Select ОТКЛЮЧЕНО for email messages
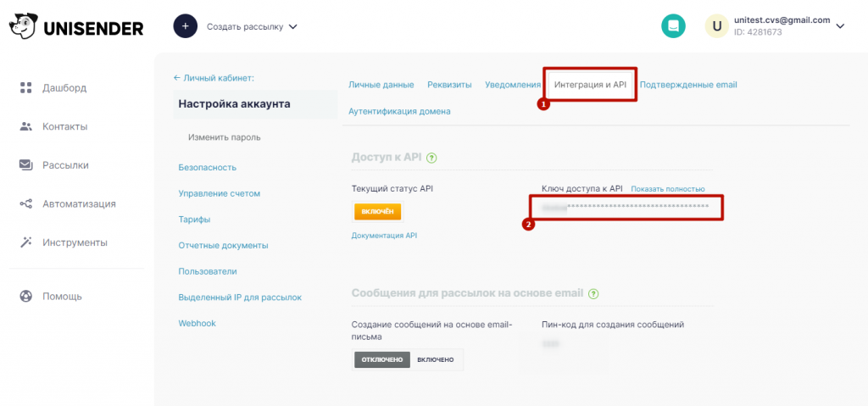Viewport: 868px width, 406px height. coord(382,359)
